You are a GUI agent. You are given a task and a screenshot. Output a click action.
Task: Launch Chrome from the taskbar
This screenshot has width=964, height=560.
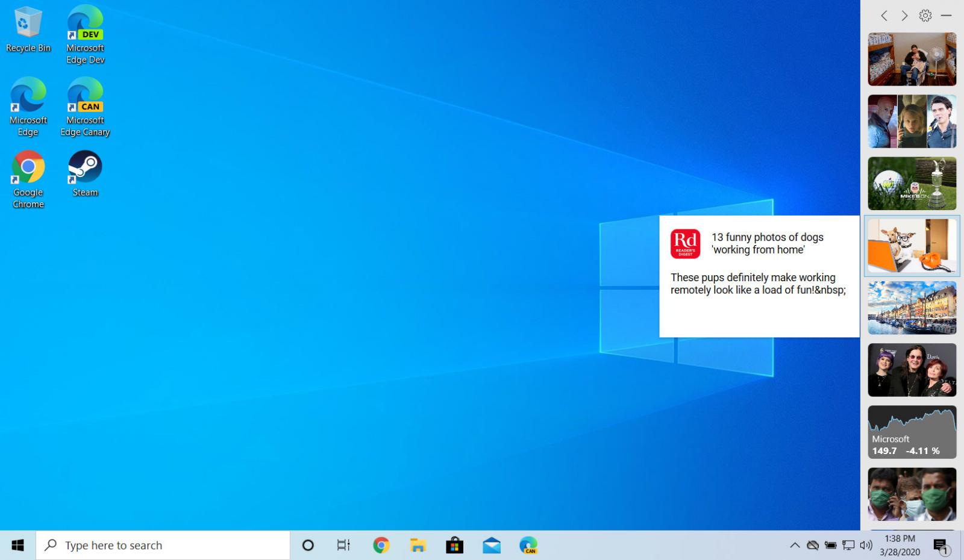(381, 546)
